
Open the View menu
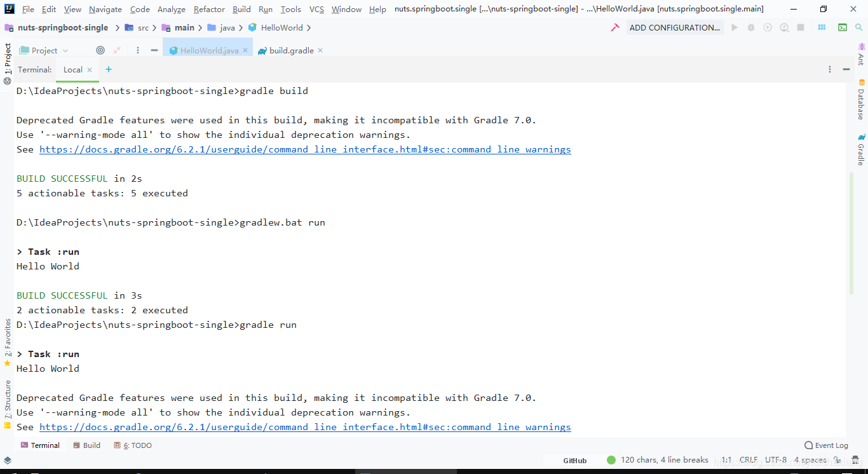click(72, 9)
